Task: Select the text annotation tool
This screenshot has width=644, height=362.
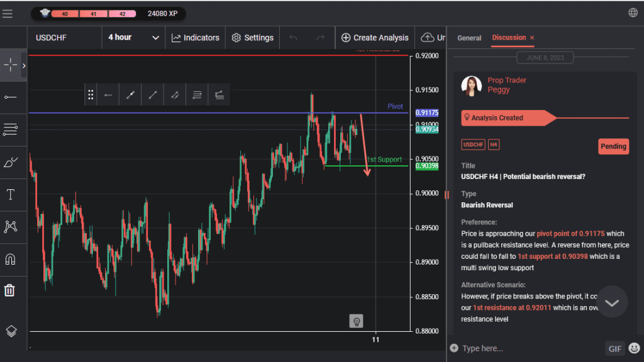Action: tap(11, 194)
